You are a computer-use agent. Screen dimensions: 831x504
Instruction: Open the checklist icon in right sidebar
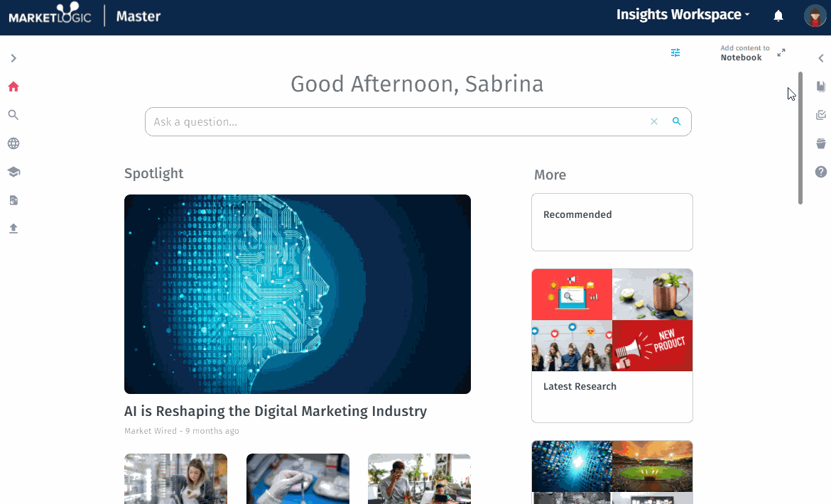coord(821,115)
